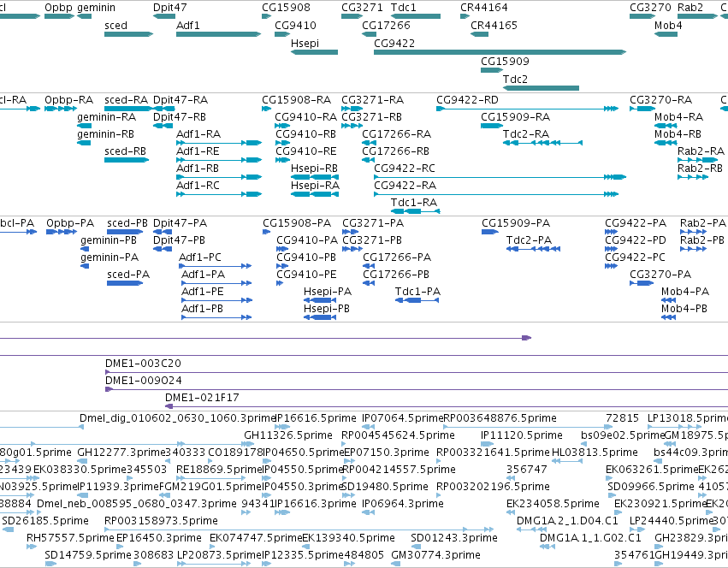This screenshot has height=568, width=728.
Task: Select protein CG3270-PA
Action: 642,283
